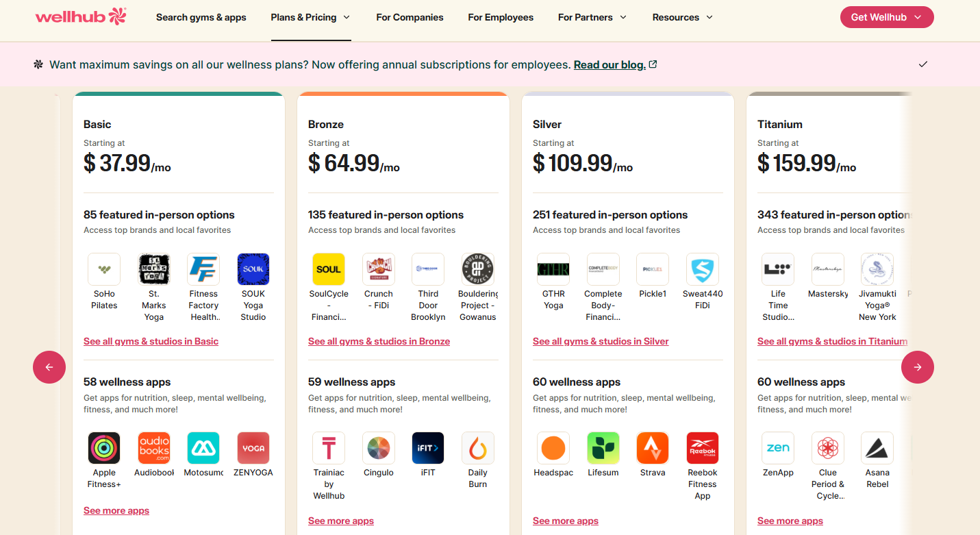980x535 pixels.
Task: Select the iFIT app icon
Action: click(x=428, y=448)
